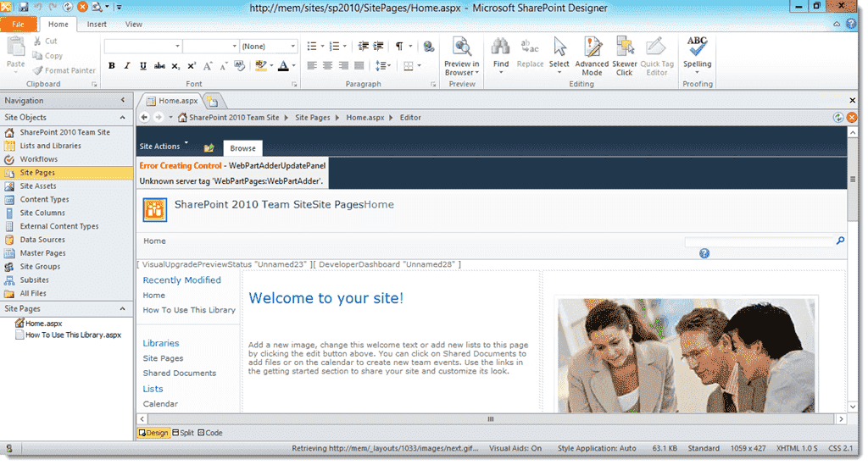Collapse the Site Objects panel section
The height and width of the screenshot is (465, 868).
123,118
